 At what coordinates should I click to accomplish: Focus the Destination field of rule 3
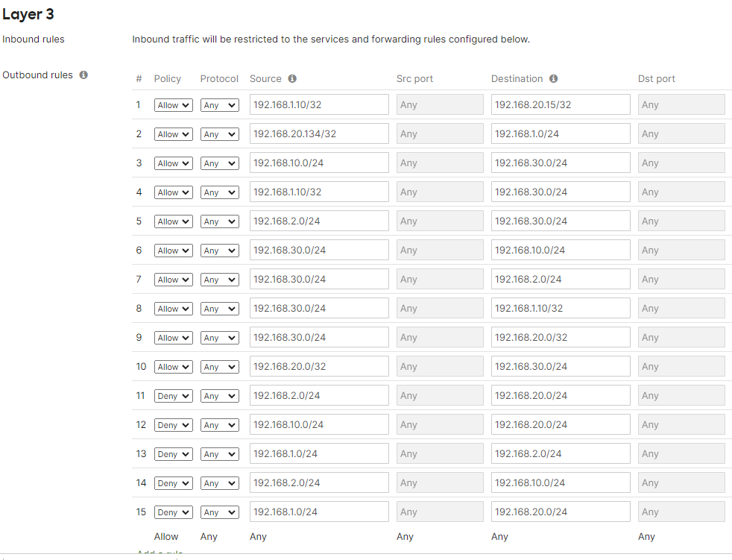pyautogui.click(x=561, y=163)
